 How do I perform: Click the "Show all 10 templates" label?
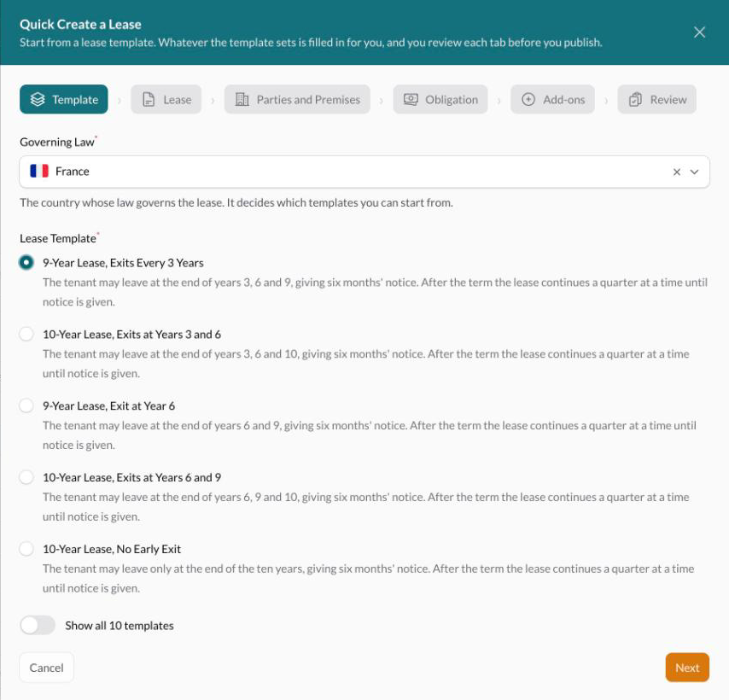point(120,626)
